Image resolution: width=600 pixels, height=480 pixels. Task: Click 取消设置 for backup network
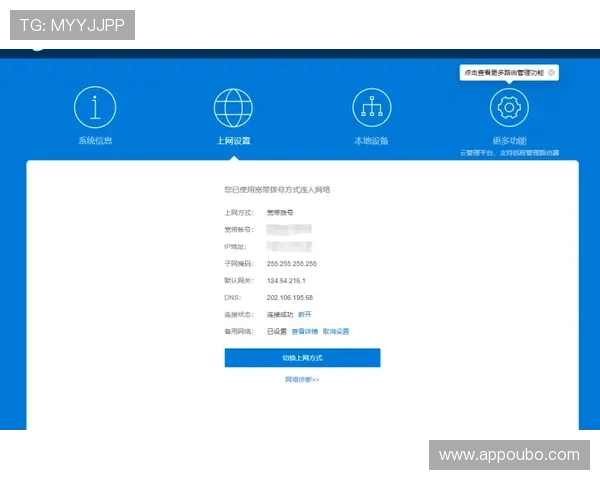pyautogui.click(x=336, y=331)
